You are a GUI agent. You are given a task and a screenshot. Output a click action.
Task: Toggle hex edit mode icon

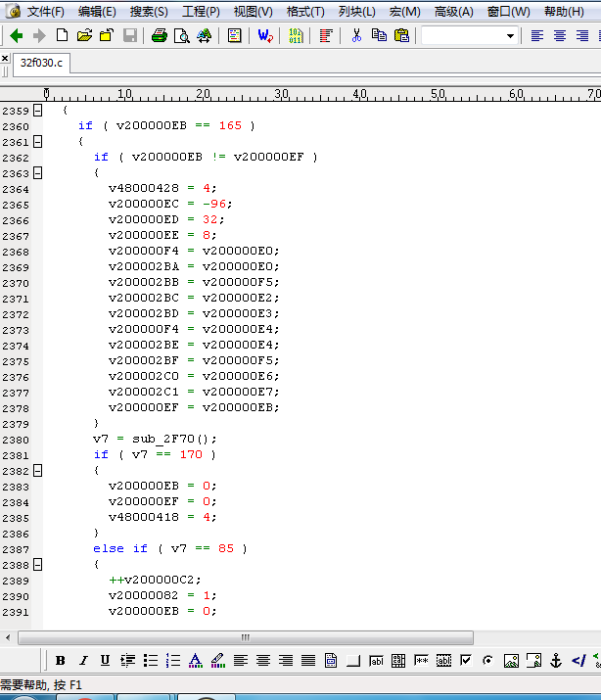(x=296, y=36)
